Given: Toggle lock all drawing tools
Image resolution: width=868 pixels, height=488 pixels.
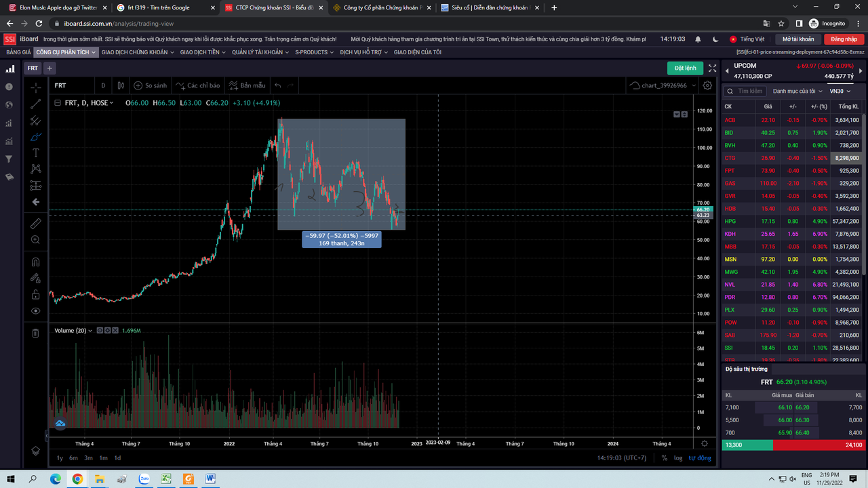Looking at the screenshot, I should point(35,294).
